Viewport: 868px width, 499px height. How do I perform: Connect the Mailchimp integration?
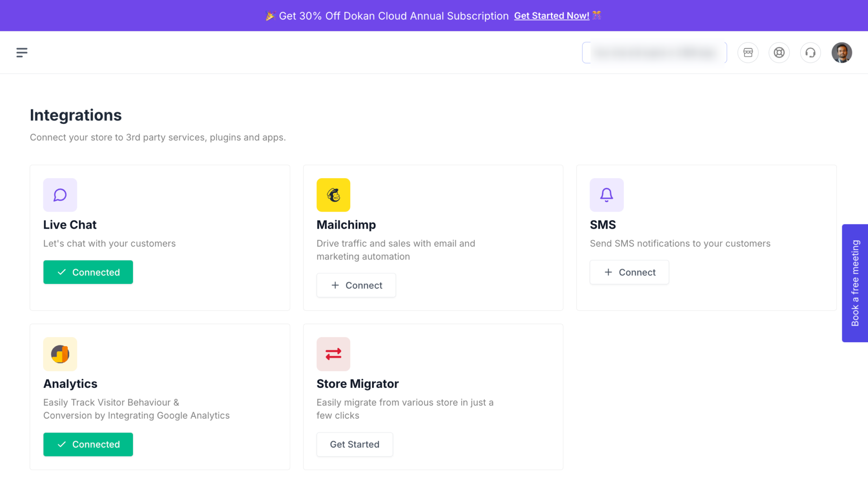pyautogui.click(x=356, y=285)
